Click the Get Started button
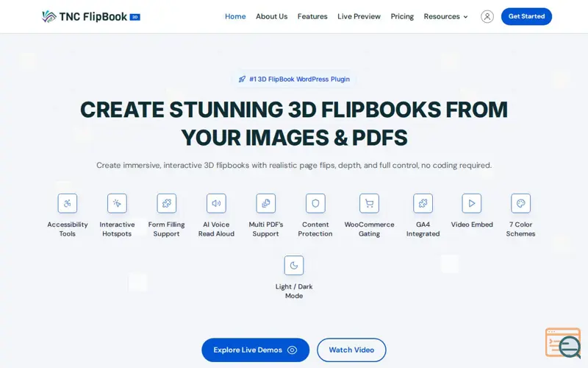 [526, 16]
